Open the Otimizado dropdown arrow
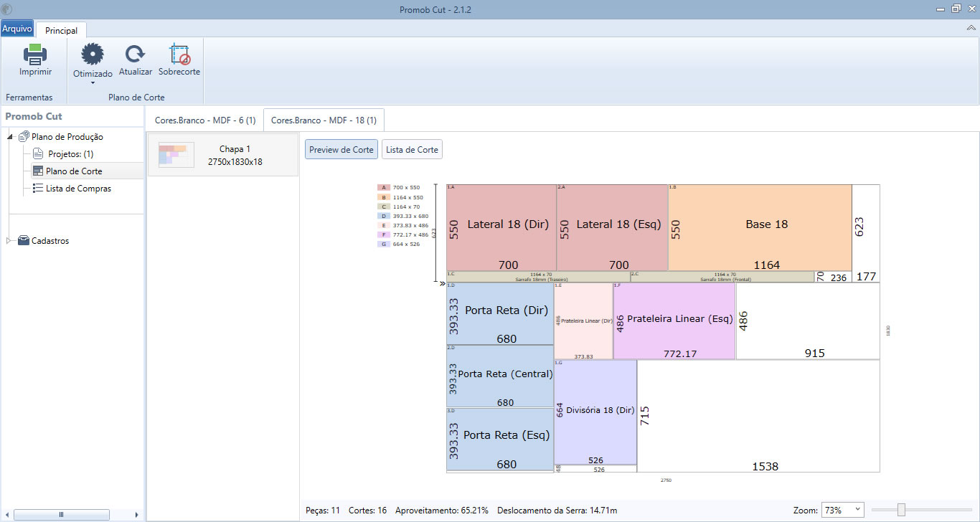The width and height of the screenshot is (980, 522). [x=93, y=82]
